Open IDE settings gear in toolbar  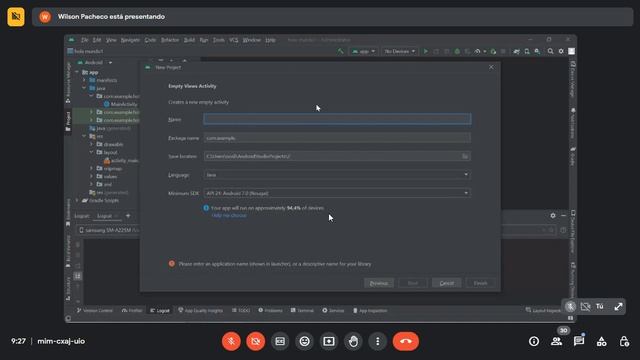(561, 51)
